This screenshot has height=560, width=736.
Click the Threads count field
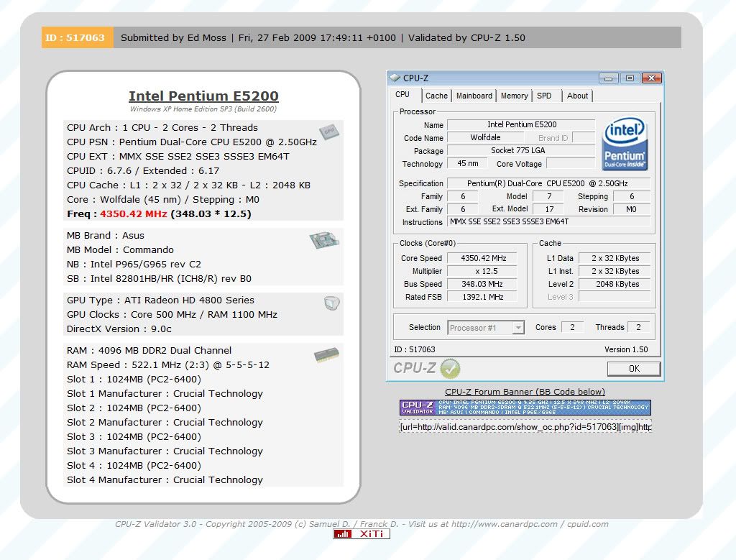[x=639, y=327]
